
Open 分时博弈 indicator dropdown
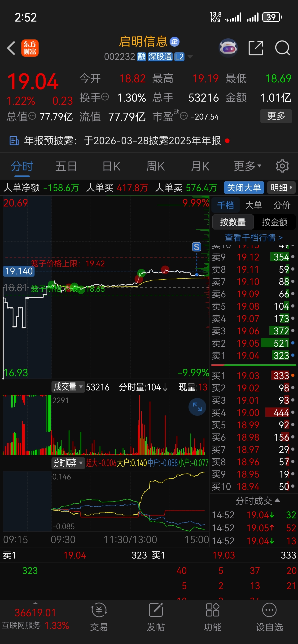[68, 463]
